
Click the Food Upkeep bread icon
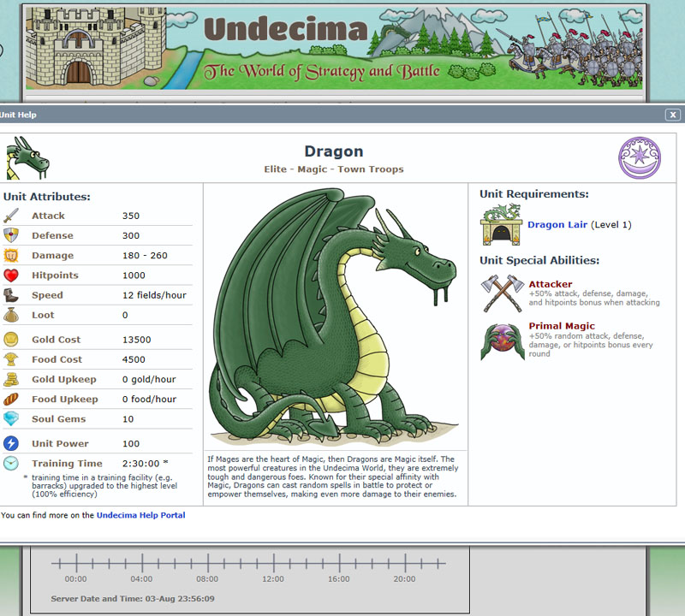tap(12, 400)
